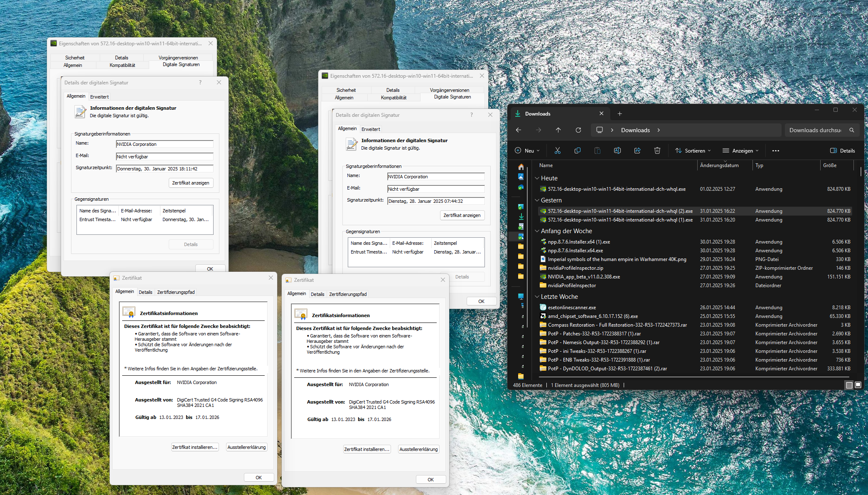The image size is (868, 495).
Task: Collapse the Gestern file group
Action: 537,200
